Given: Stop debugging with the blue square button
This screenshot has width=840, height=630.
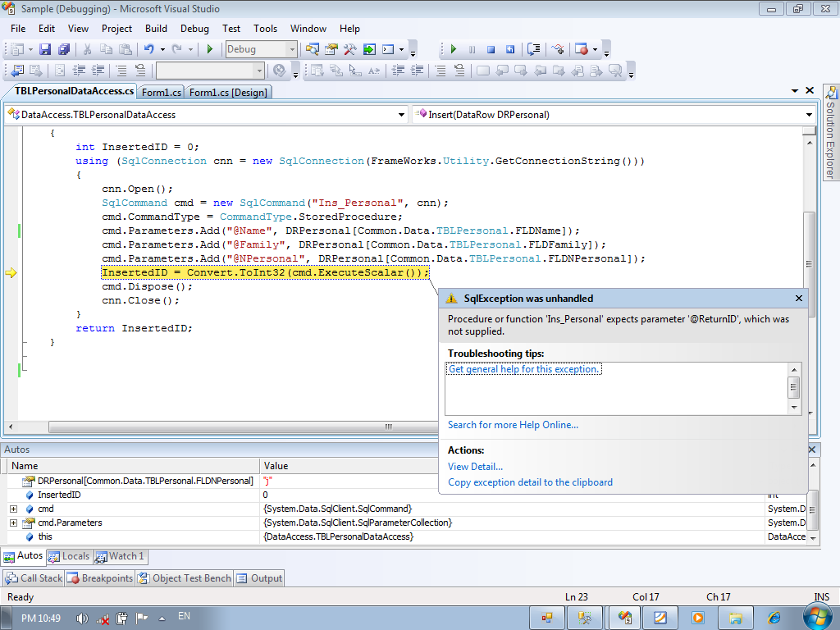Looking at the screenshot, I should pos(491,49).
